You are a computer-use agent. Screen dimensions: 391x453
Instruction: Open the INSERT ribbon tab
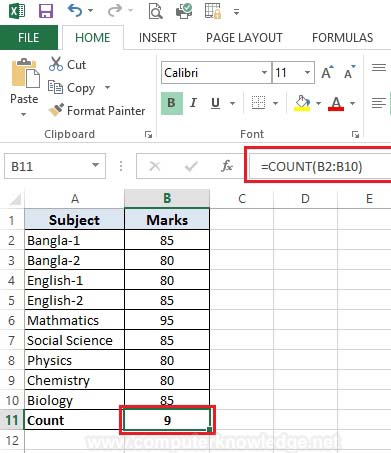click(157, 38)
